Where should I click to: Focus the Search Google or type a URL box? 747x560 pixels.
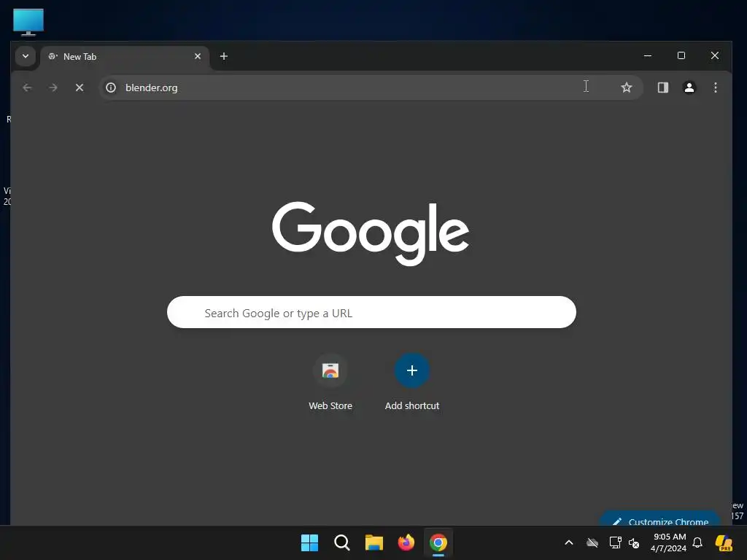pyautogui.click(x=371, y=312)
